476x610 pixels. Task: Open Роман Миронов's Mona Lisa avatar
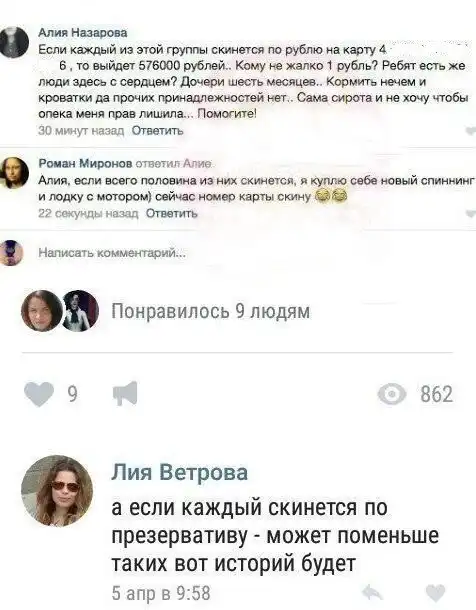(x=14, y=173)
